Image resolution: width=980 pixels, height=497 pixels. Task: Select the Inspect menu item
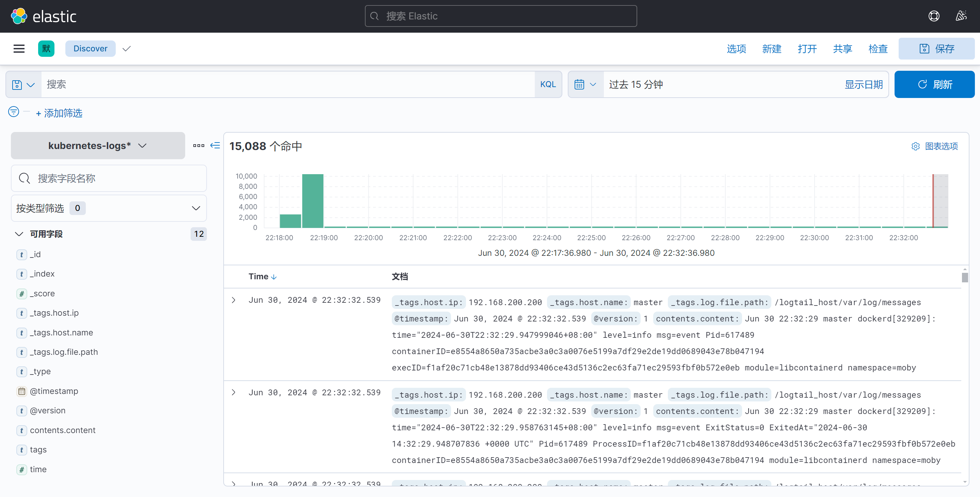[878, 49]
